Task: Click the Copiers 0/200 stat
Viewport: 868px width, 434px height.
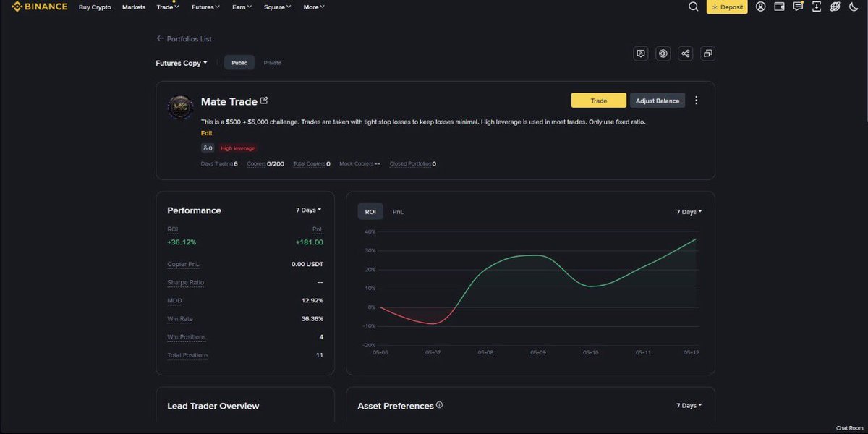Action: click(x=265, y=163)
